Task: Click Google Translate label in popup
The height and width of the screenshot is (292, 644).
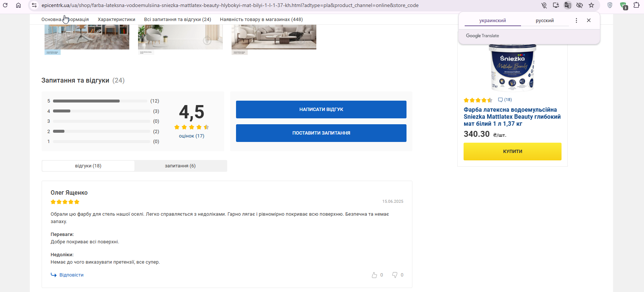Action: point(482,36)
